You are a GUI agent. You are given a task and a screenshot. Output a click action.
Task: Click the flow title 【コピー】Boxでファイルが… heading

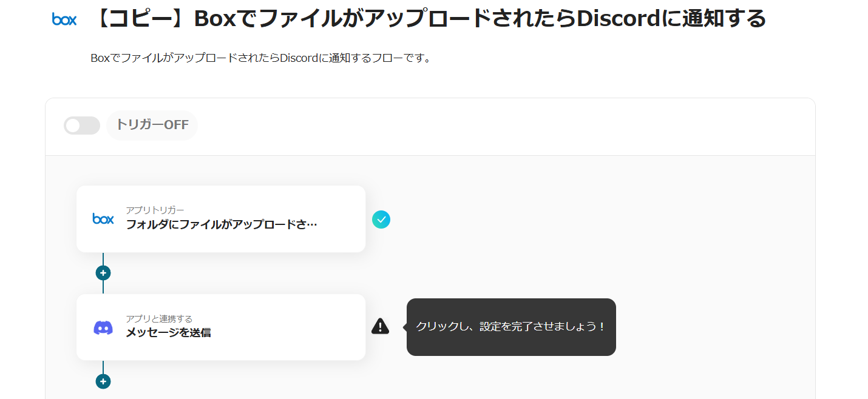tap(430, 19)
